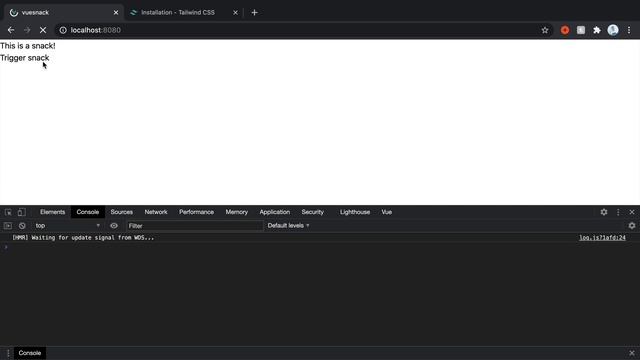The width and height of the screenshot is (640, 360).
Task: Open the red extension icon in toolbar
Action: (x=565, y=30)
